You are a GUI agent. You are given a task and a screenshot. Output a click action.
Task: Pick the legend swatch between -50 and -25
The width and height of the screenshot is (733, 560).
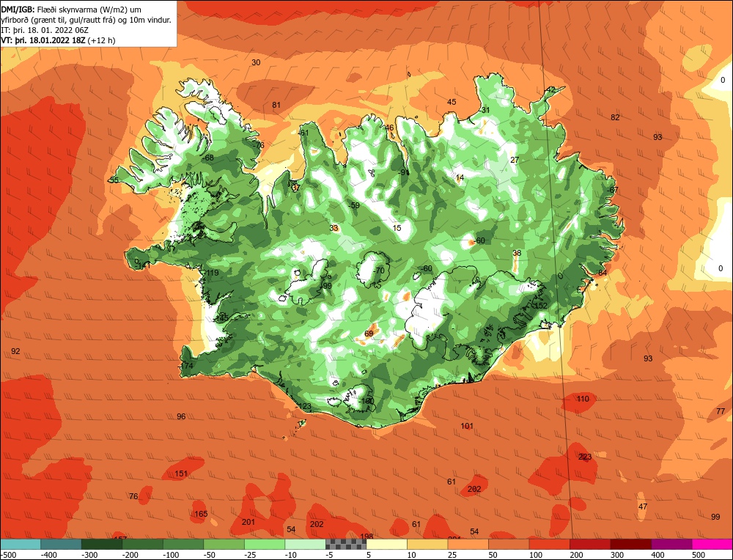coord(224,544)
